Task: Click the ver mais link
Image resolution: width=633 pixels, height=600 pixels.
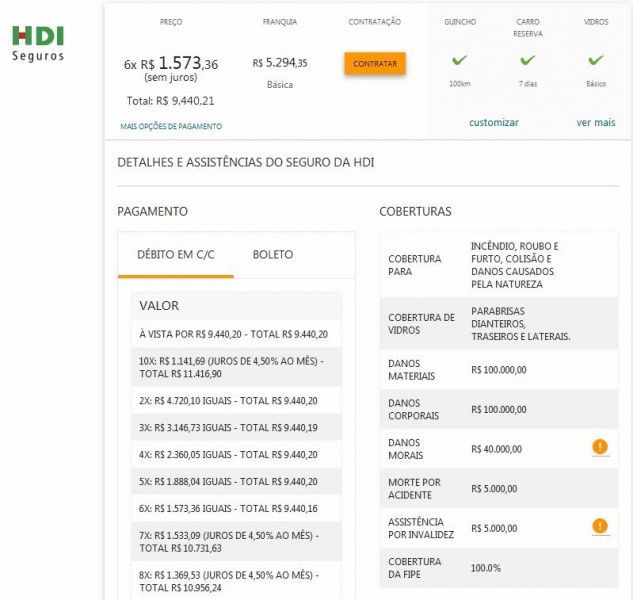Action: [x=596, y=122]
